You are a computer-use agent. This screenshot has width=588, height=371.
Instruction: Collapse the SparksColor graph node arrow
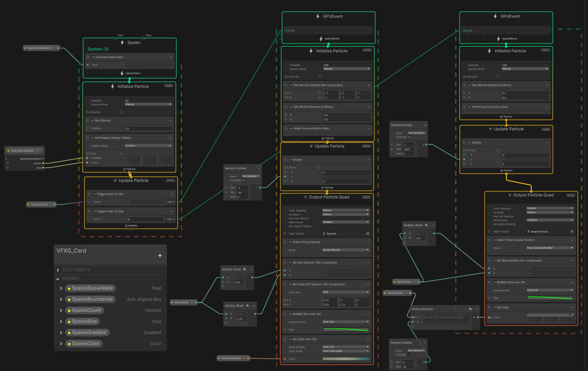click(406, 293)
